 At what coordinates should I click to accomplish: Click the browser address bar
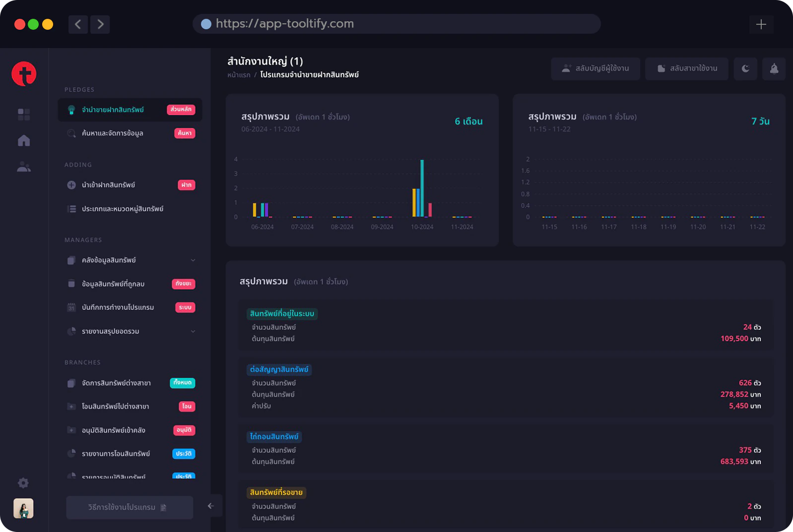pos(396,24)
